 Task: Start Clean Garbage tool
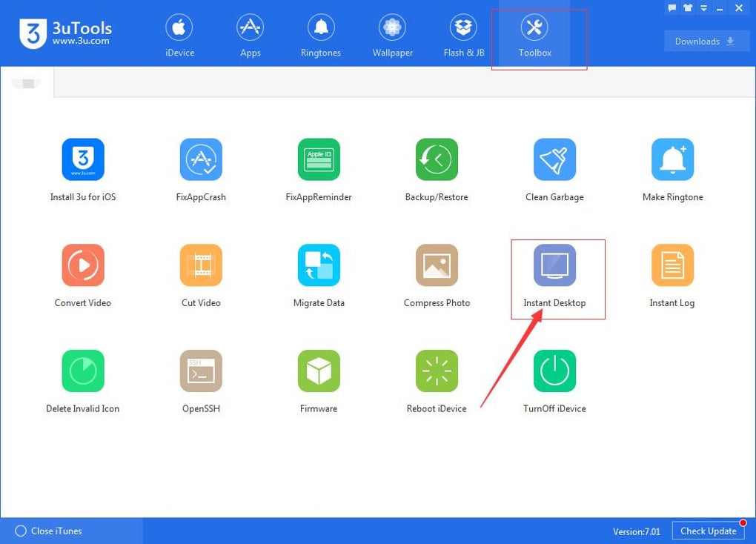(554, 159)
